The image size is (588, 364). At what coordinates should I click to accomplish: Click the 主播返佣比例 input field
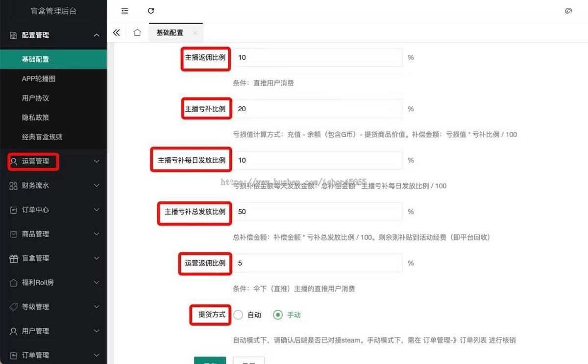coord(318,57)
